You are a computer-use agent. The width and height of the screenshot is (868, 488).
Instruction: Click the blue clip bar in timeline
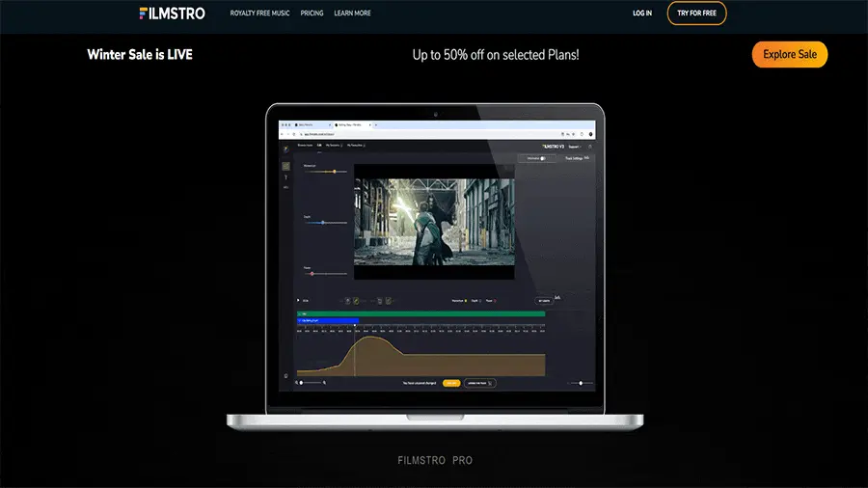328,320
